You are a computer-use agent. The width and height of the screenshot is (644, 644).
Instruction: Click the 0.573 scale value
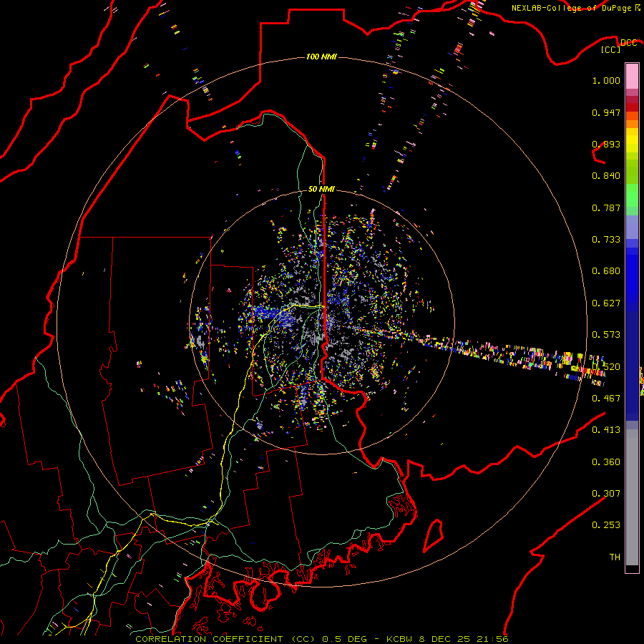606,335
